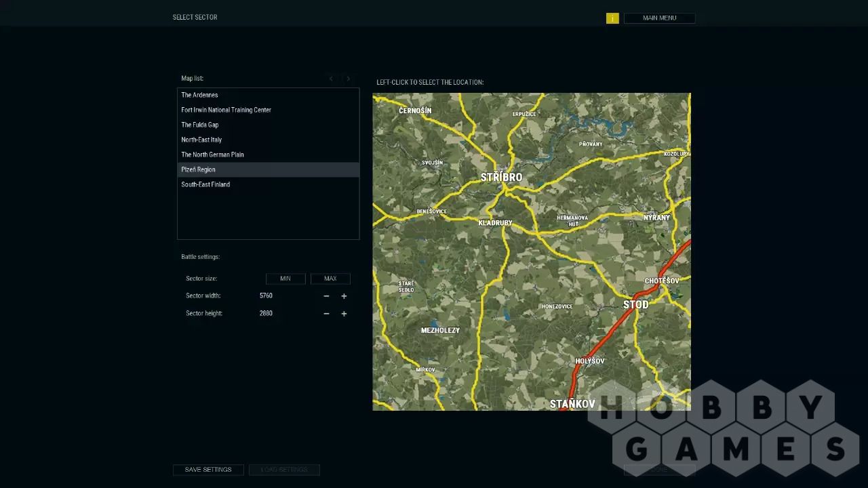Click Save Settings button

point(208,470)
